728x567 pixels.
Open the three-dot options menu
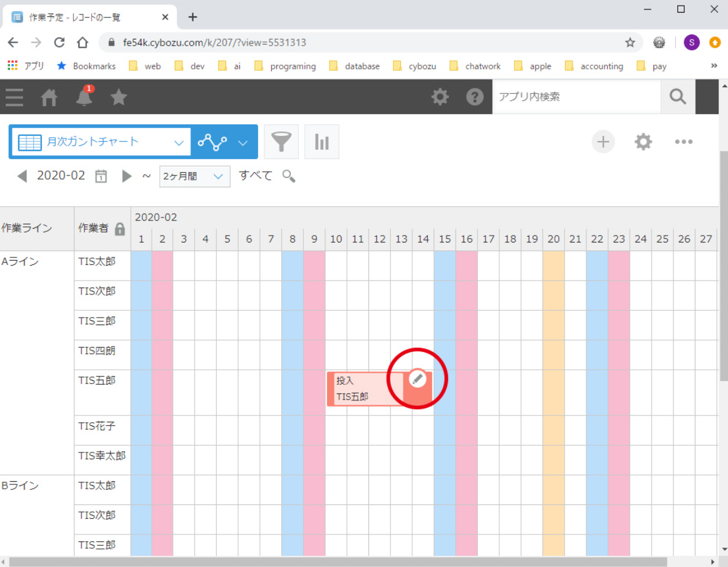tap(684, 142)
